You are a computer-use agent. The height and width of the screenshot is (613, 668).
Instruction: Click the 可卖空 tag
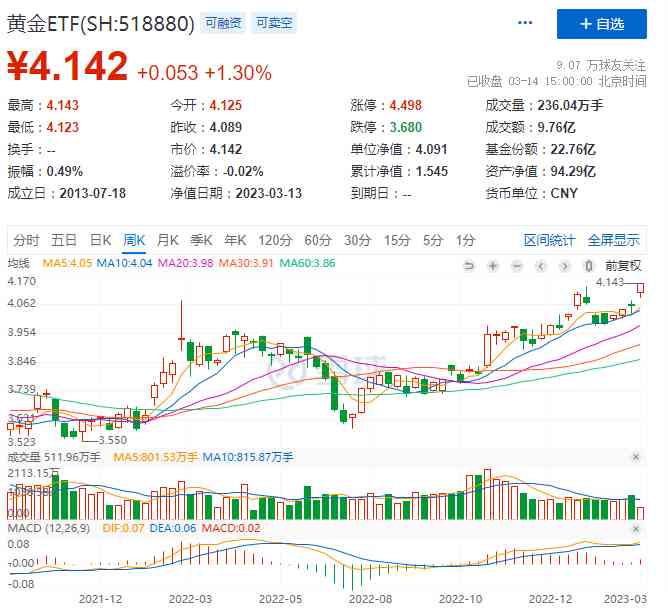(273, 22)
